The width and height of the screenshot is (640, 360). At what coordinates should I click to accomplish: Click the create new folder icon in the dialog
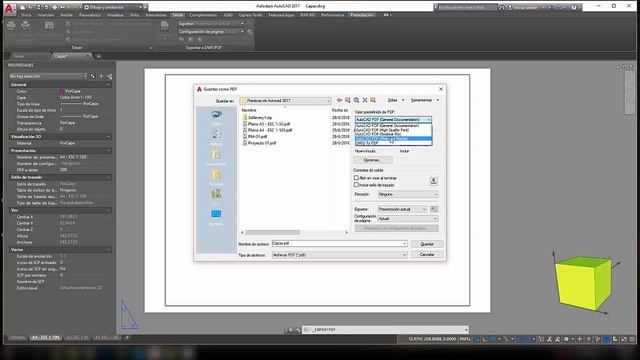pos(373,100)
